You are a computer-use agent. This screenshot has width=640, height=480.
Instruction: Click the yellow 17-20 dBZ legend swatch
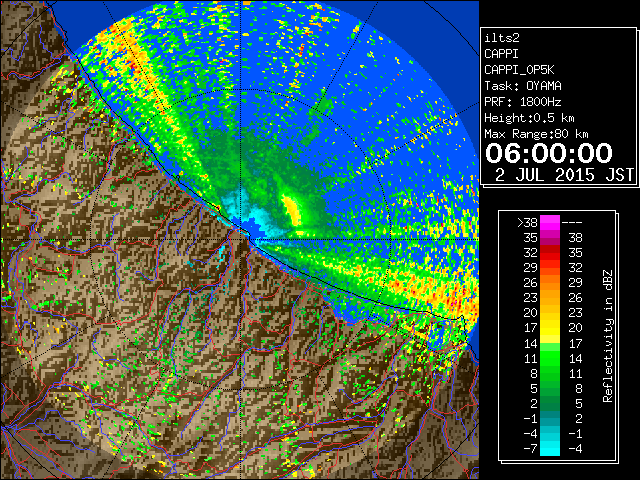[550, 328]
